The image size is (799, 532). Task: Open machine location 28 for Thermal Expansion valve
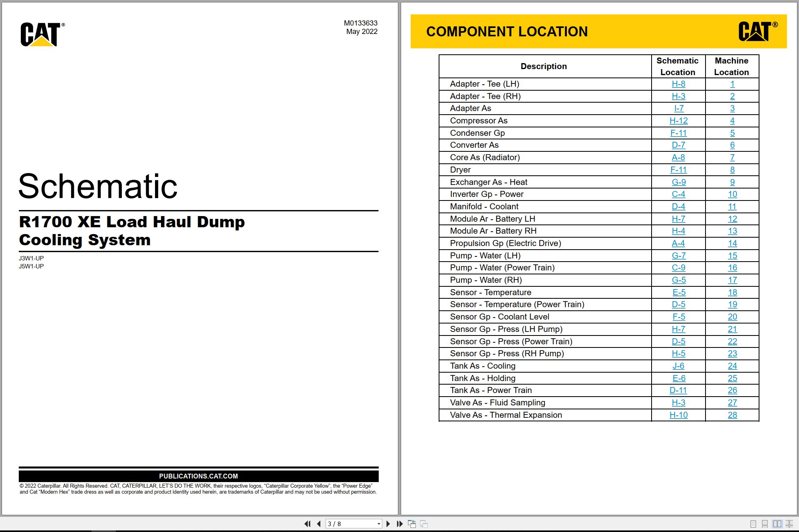pyautogui.click(x=732, y=415)
